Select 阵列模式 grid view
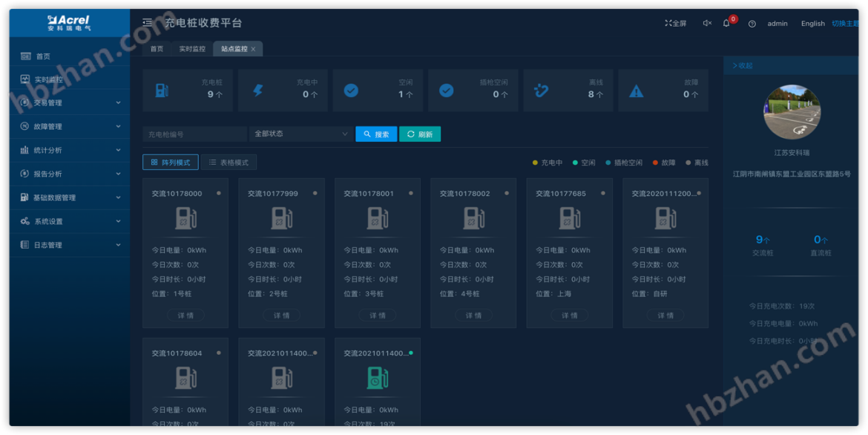This screenshot has height=435, width=868. tap(169, 162)
